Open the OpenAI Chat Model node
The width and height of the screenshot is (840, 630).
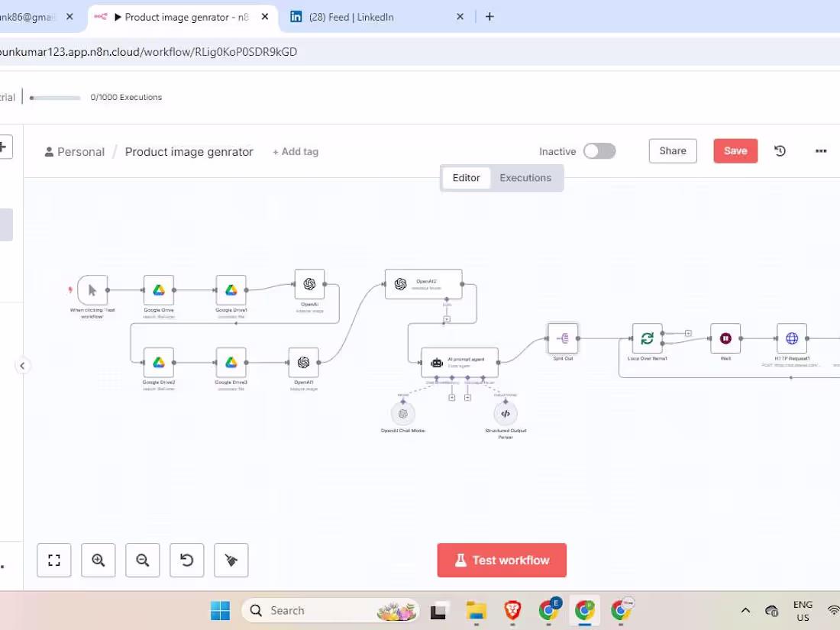click(x=402, y=415)
